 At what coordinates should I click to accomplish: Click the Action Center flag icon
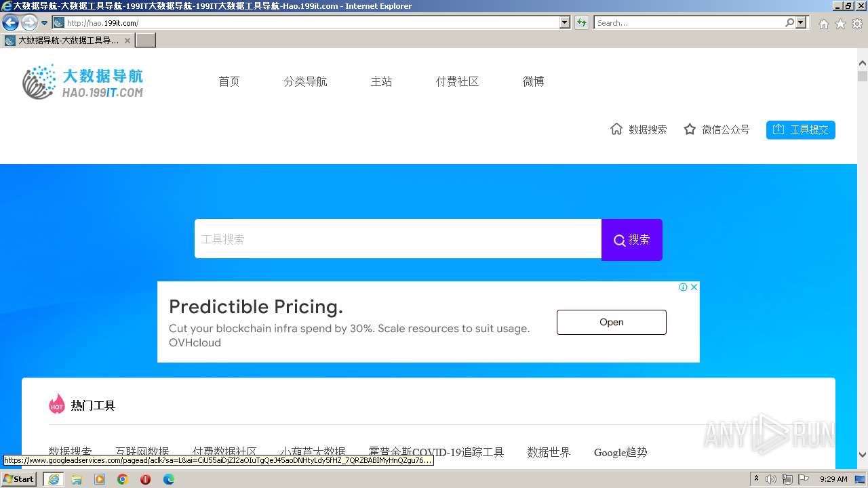(x=804, y=479)
